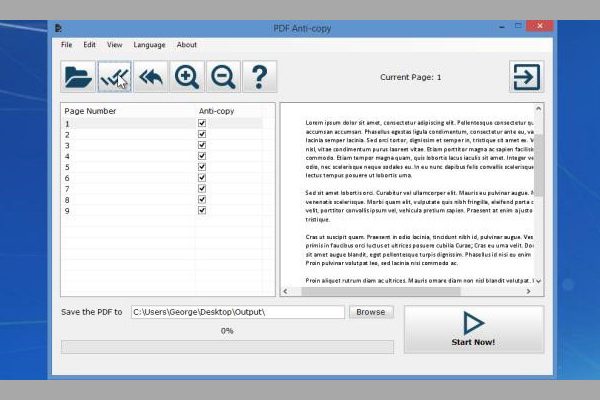Zoom out with the magnifier minus icon

tap(222, 76)
